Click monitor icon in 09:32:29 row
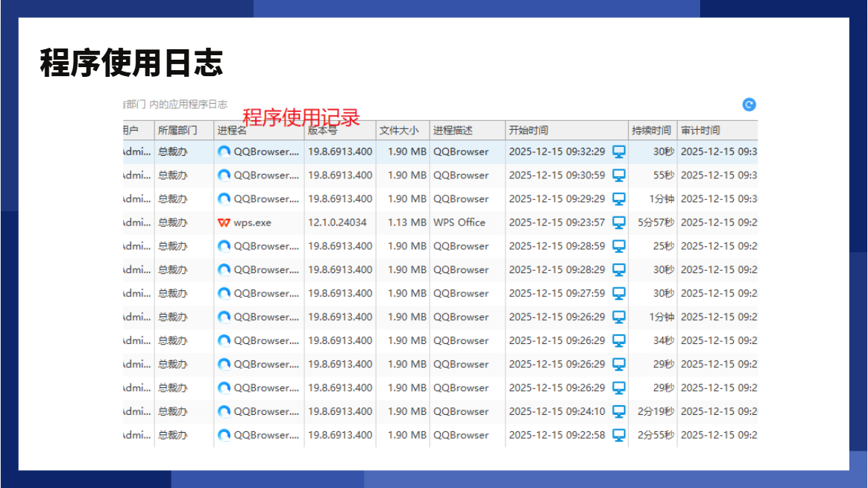 [618, 151]
